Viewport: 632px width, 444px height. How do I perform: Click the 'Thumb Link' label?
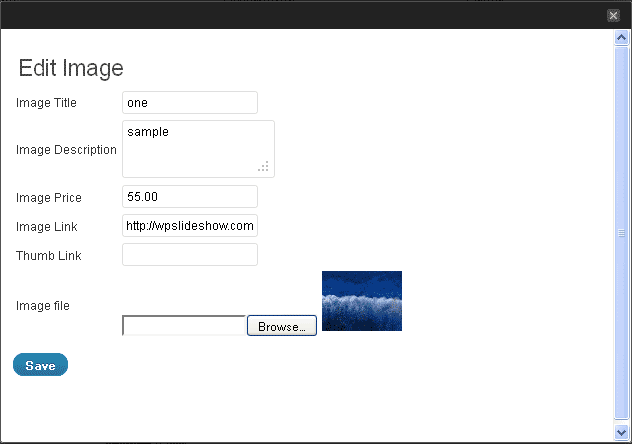(49, 256)
